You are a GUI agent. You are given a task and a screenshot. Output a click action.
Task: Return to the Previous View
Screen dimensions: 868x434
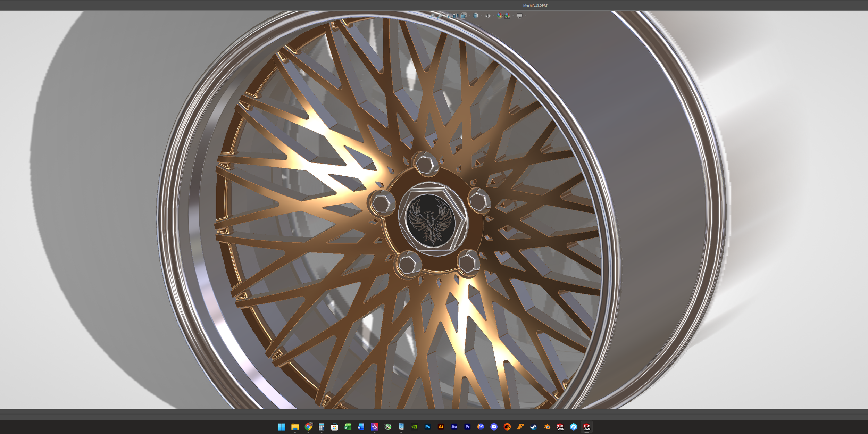pyautogui.click(x=448, y=16)
